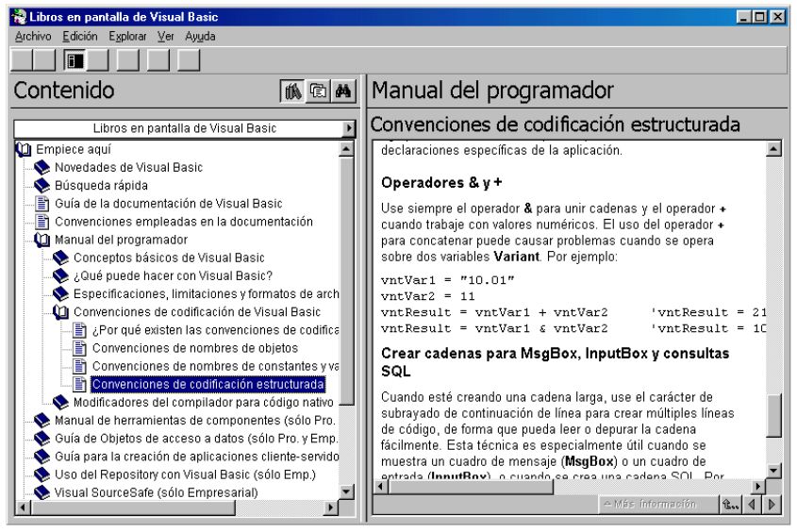797x532 pixels.
Task: Expand the Especificaciones, limitaciones y formatos book
Action: coord(60,294)
